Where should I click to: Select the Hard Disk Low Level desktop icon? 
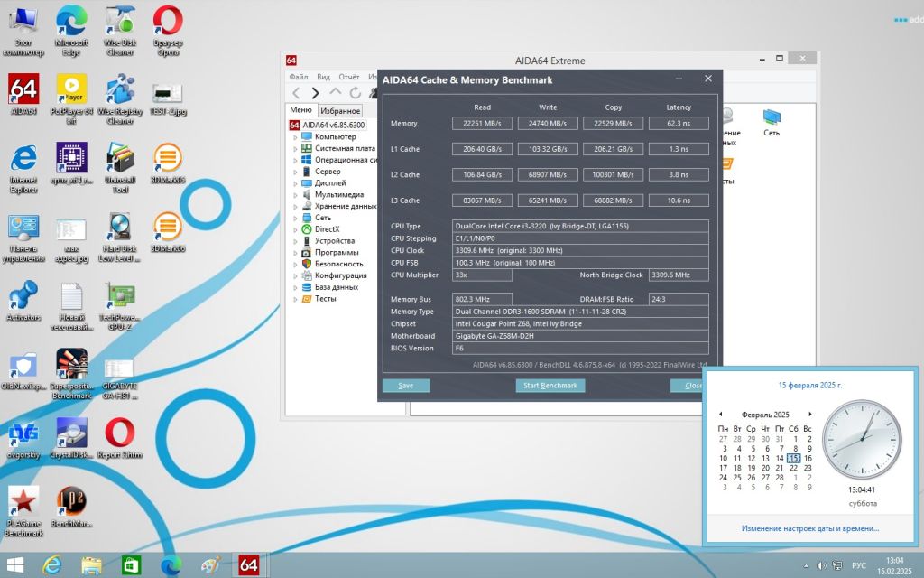pyautogui.click(x=120, y=236)
